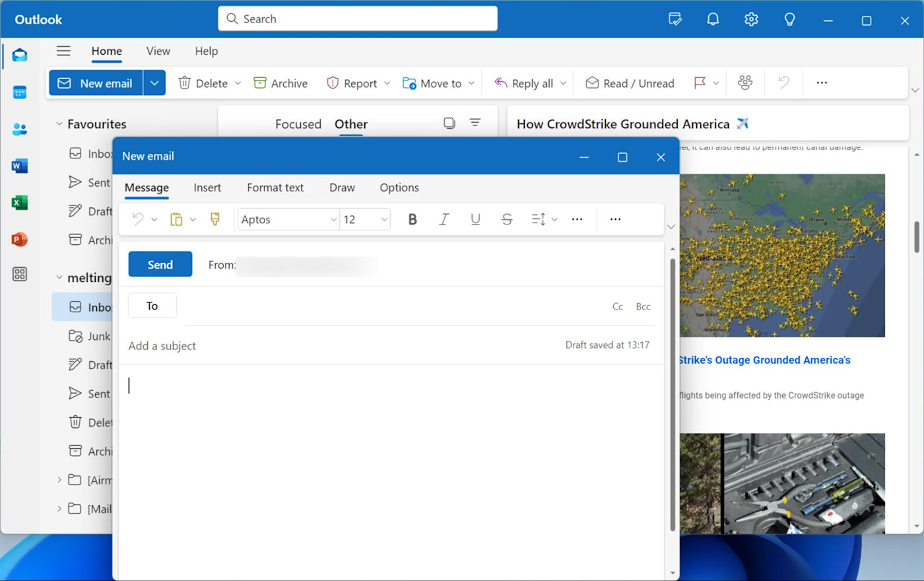The height and width of the screenshot is (581, 924).
Task: Click the flag message icon
Action: (700, 83)
